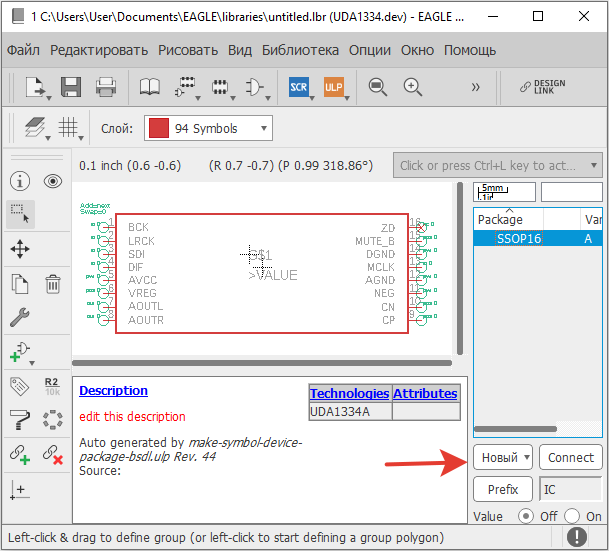The image size is (609, 551).
Task: Open the Библиотека menu
Action: (300, 50)
